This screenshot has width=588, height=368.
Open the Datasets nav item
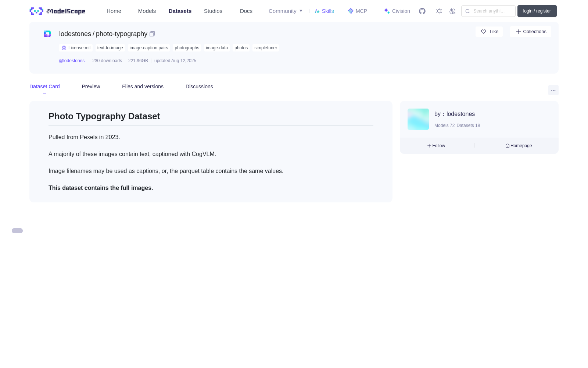[180, 11]
